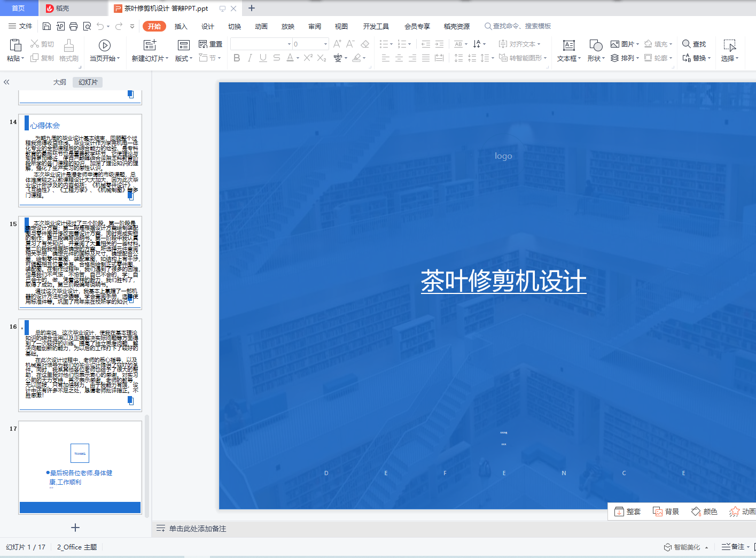Collapse the slide panel with double chevron
Viewport: 756px width, 558px height.
6,82
